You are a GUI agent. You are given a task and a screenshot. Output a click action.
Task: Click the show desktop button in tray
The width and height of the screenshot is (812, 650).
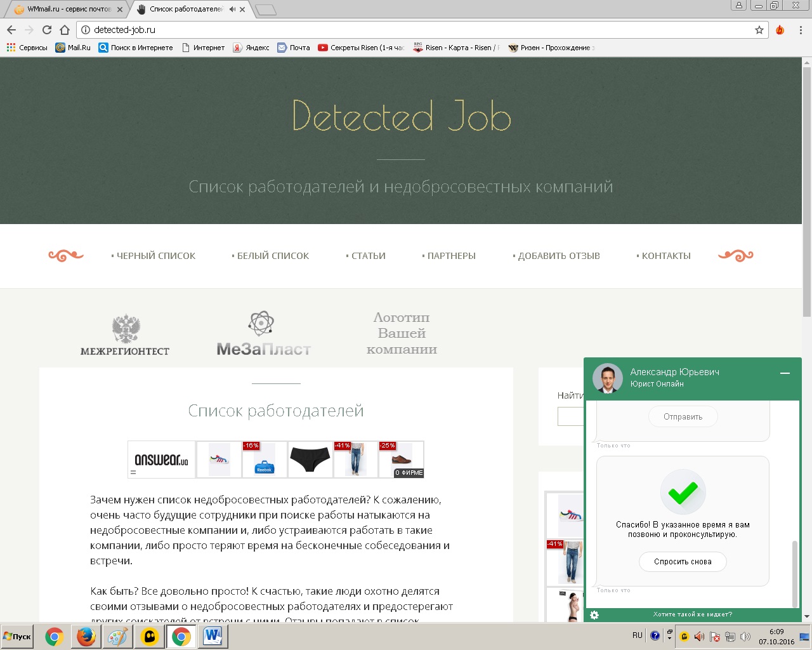point(804,637)
